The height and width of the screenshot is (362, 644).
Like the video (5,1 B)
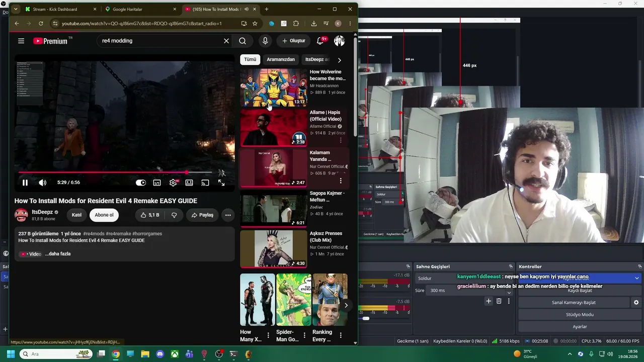(150, 215)
